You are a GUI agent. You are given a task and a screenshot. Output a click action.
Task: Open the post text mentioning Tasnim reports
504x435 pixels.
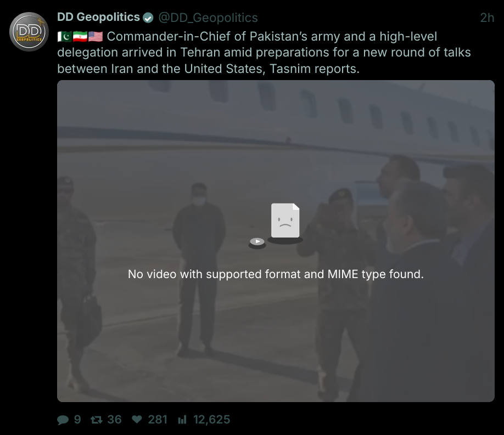[264, 53]
